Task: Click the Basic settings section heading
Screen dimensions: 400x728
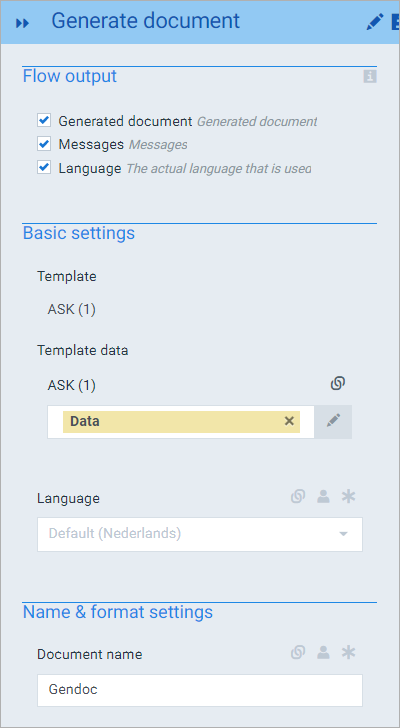Action: [79, 233]
